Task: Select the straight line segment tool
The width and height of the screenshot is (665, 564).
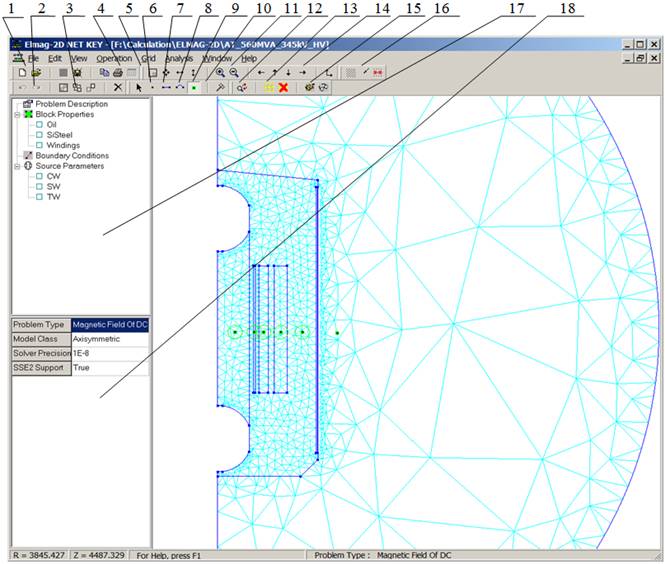Action: click(x=166, y=87)
